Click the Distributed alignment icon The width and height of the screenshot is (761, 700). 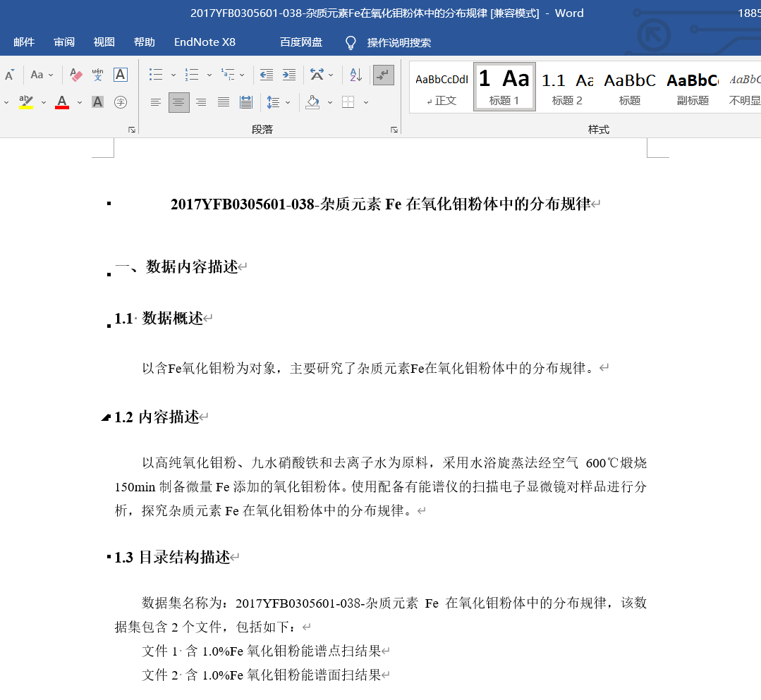click(x=246, y=102)
